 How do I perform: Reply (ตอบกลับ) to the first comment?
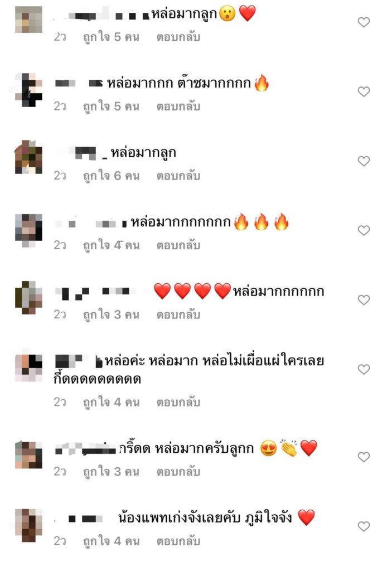click(178, 37)
